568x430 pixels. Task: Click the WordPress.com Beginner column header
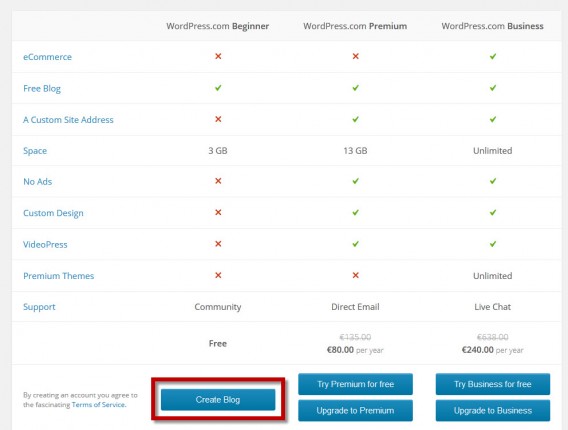coord(218,26)
